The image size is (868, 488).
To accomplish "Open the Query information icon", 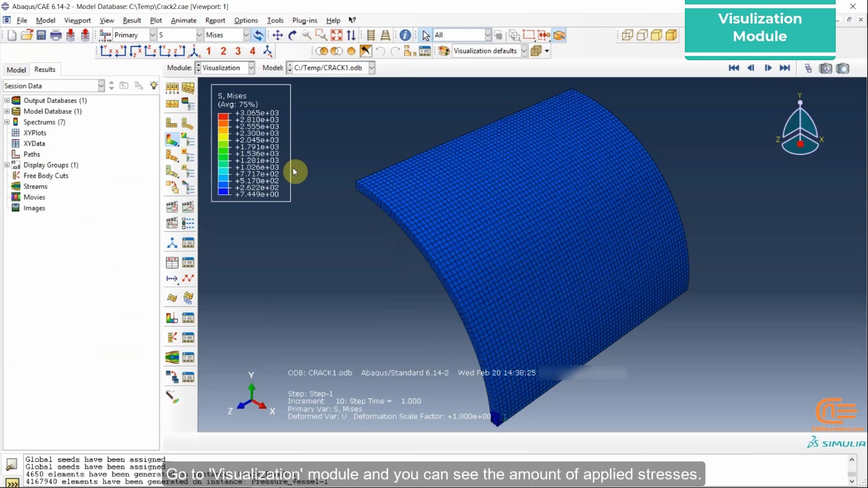I will [405, 36].
